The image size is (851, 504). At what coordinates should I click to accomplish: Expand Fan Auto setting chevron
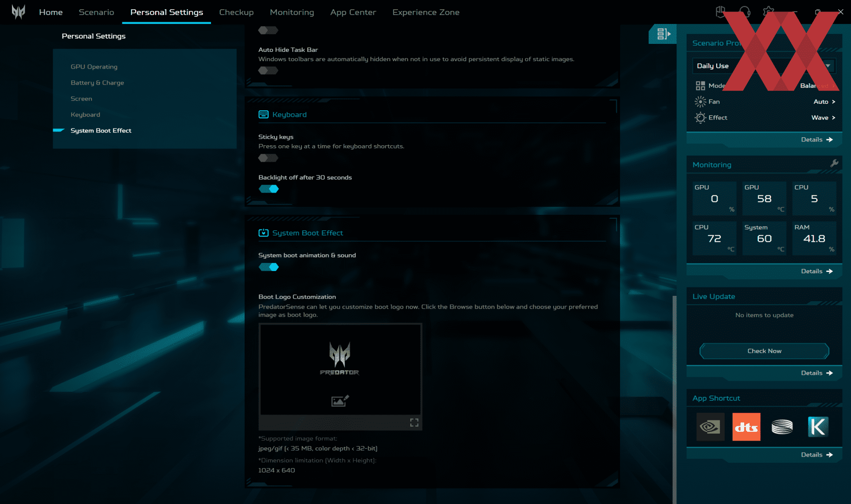coord(833,102)
